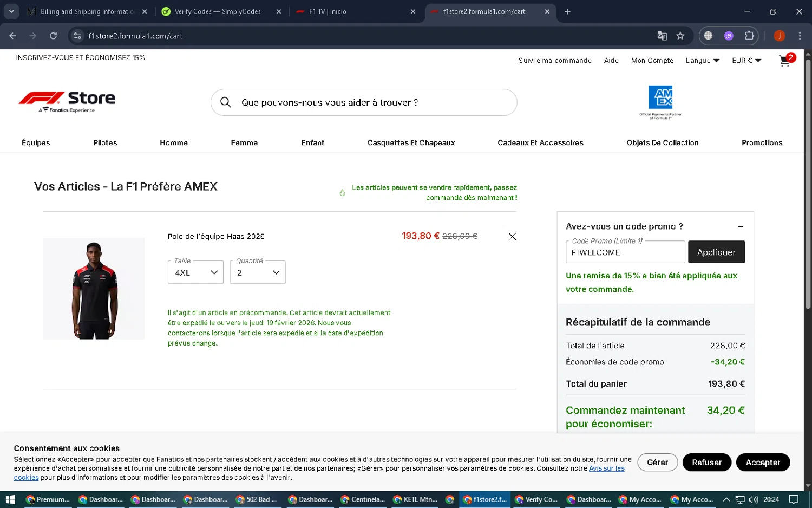
Task: Open the Équipes menu
Action: 36,142
